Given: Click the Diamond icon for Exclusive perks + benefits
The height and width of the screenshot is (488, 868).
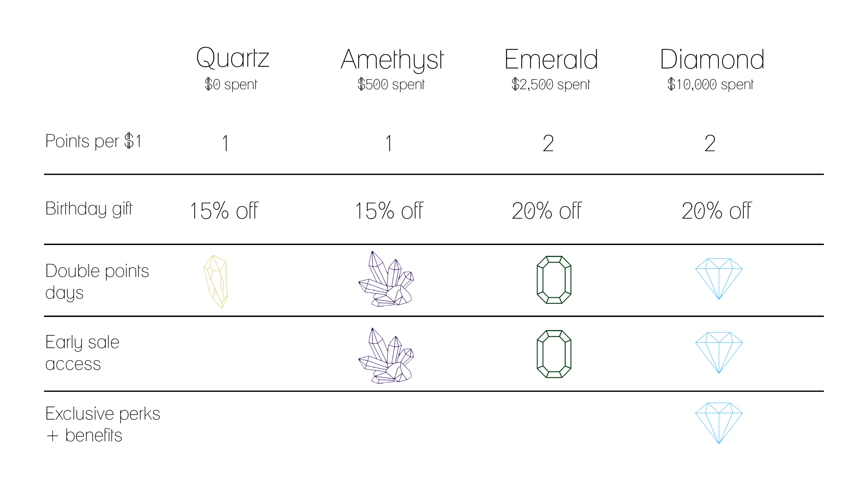Looking at the screenshot, I should point(719,423).
